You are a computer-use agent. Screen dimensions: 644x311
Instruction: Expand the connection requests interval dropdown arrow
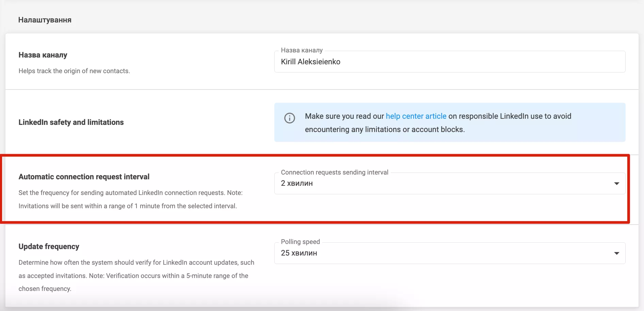pyautogui.click(x=616, y=183)
